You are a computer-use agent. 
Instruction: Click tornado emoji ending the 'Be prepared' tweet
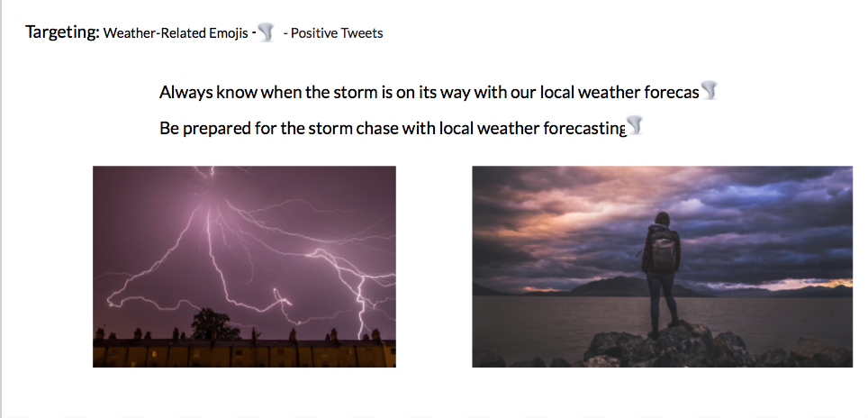click(635, 126)
